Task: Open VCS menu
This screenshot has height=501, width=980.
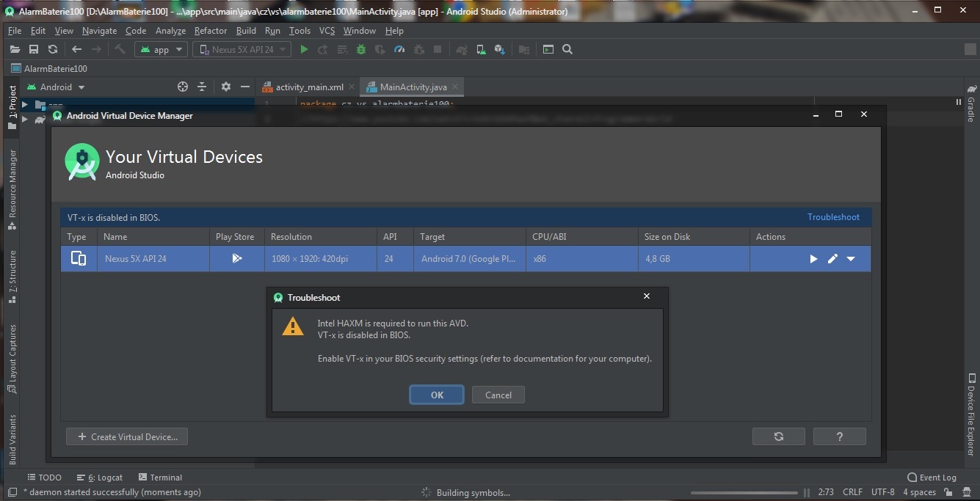Action: click(x=327, y=31)
